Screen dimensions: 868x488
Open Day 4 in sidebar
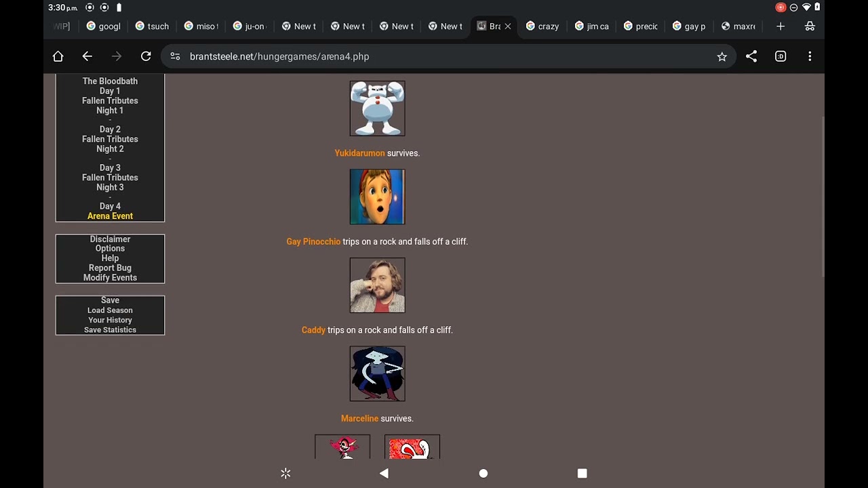[x=110, y=207]
